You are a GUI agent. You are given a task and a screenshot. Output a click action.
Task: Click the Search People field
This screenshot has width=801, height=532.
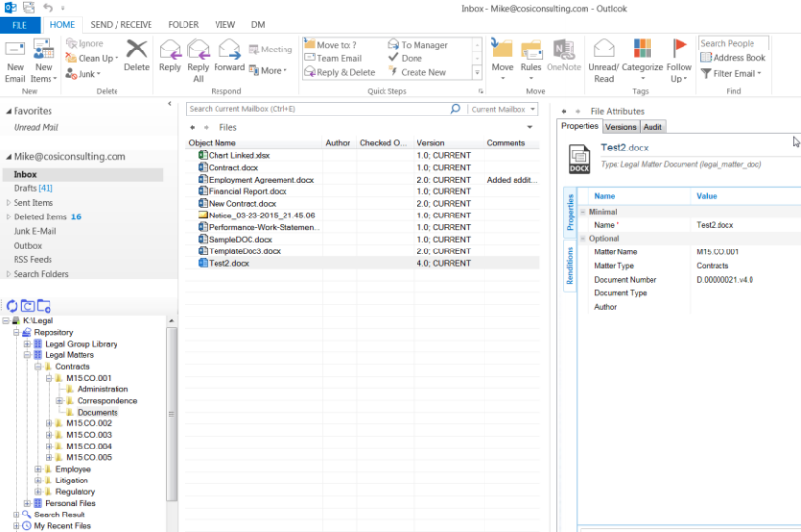[734, 43]
